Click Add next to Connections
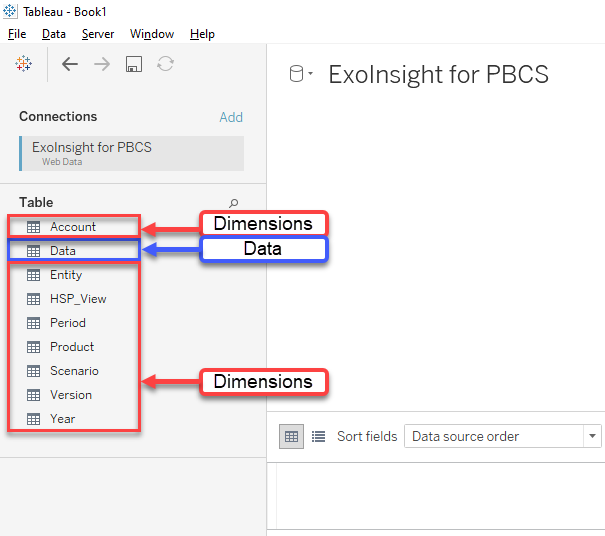 (231, 117)
